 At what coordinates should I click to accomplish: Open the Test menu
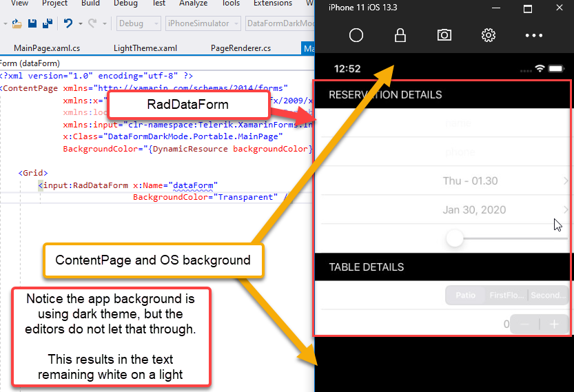coord(159,3)
